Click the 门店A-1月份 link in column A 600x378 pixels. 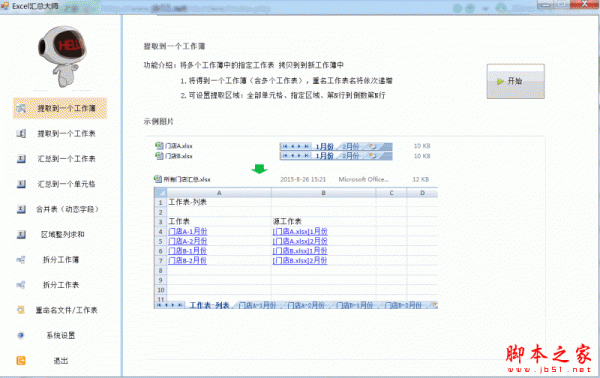188,231
